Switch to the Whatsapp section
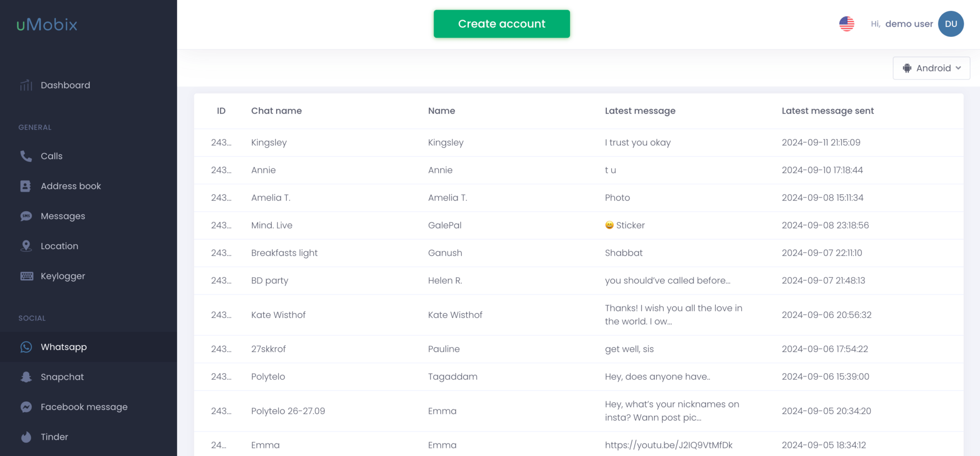Image resolution: width=980 pixels, height=456 pixels. 64,347
